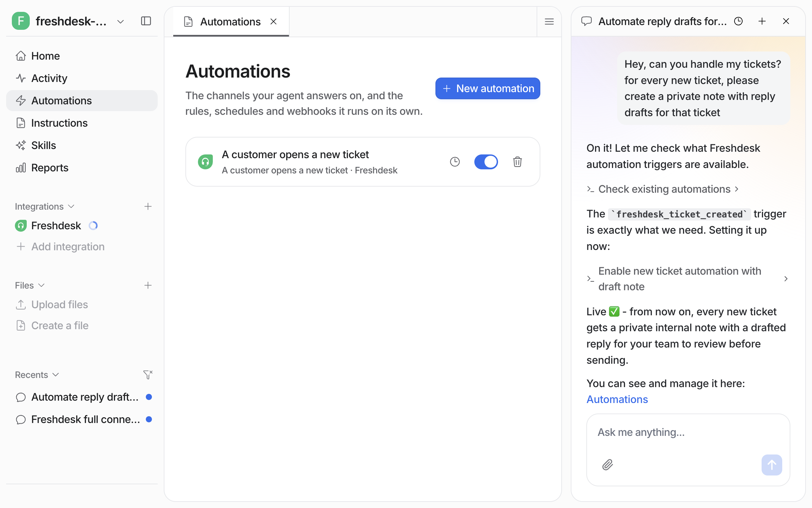
Task: Open the Freshdesk integration
Action: point(82,226)
